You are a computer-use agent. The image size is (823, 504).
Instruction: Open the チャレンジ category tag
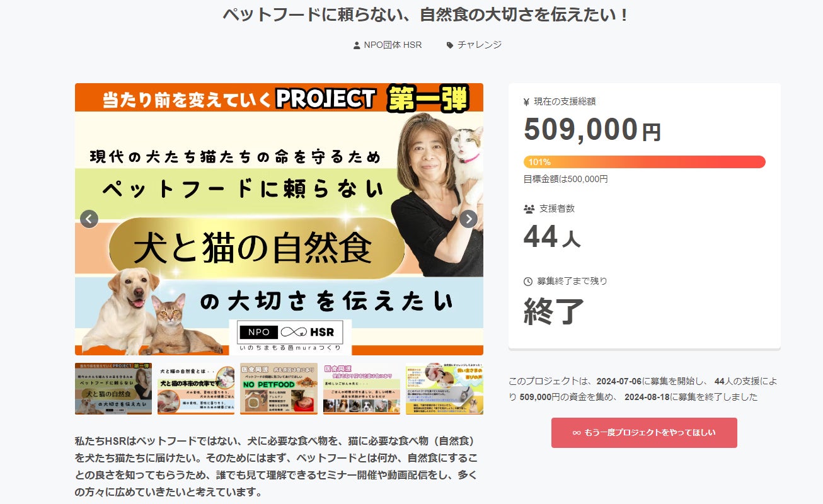pyautogui.click(x=480, y=45)
